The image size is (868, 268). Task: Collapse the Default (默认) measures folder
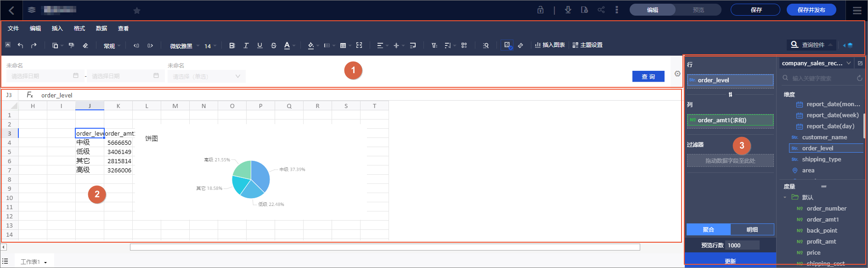(785, 197)
